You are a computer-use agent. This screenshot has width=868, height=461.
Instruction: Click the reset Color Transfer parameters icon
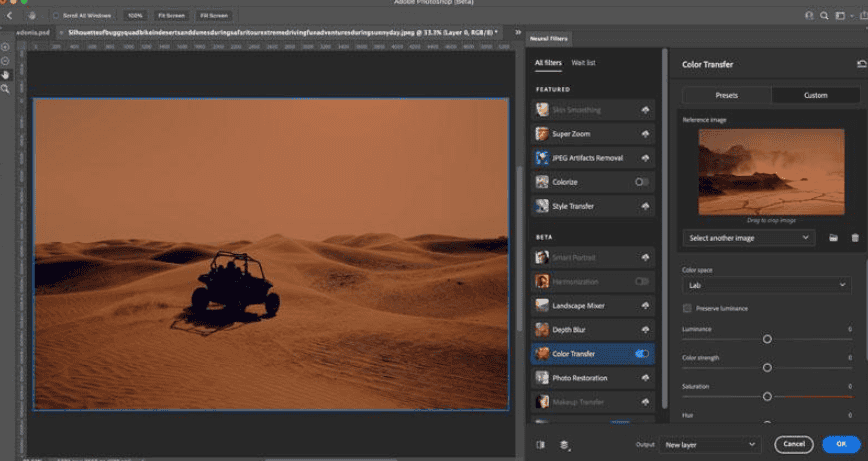coord(861,64)
